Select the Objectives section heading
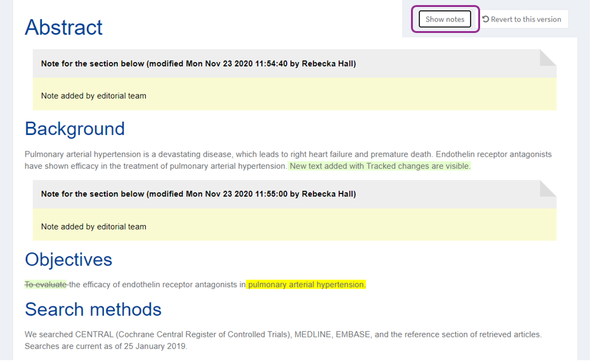The image size is (593, 364). (x=68, y=259)
